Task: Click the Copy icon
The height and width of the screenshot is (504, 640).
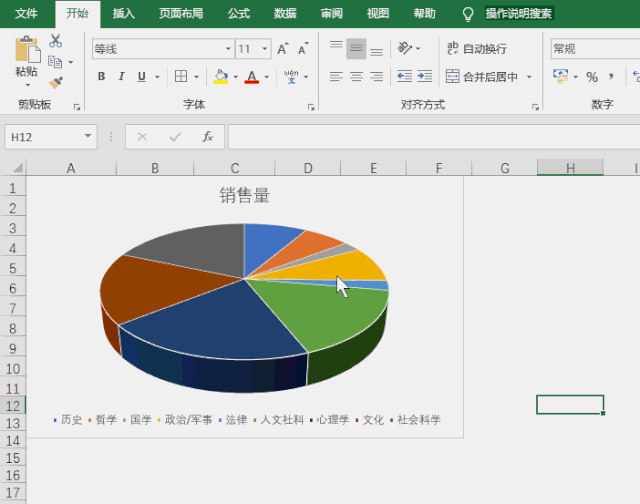Action: click(55, 62)
